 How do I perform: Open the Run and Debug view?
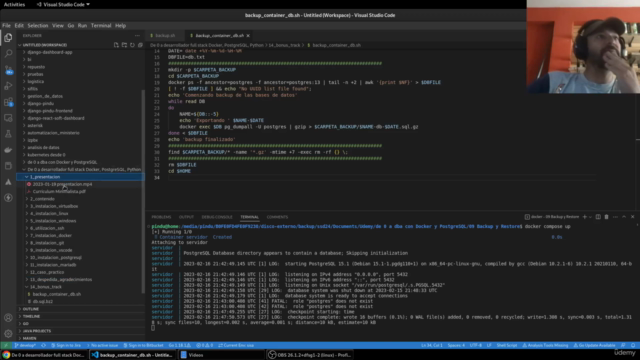[x=8, y=86]
